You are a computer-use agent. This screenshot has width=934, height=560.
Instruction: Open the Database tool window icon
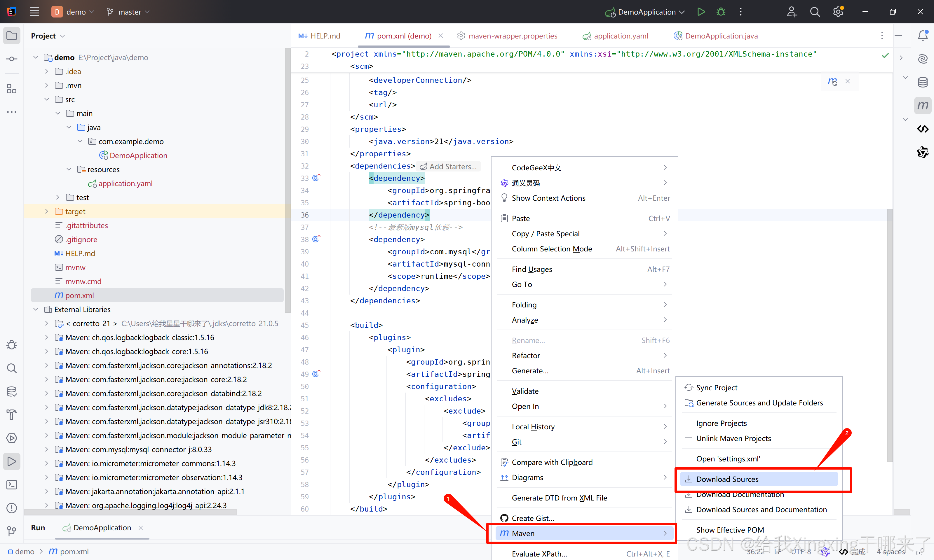tap(922, 82)
